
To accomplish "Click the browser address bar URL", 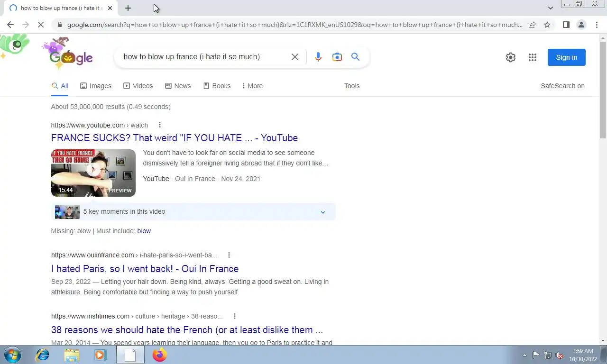I will (x=294, y=25).
